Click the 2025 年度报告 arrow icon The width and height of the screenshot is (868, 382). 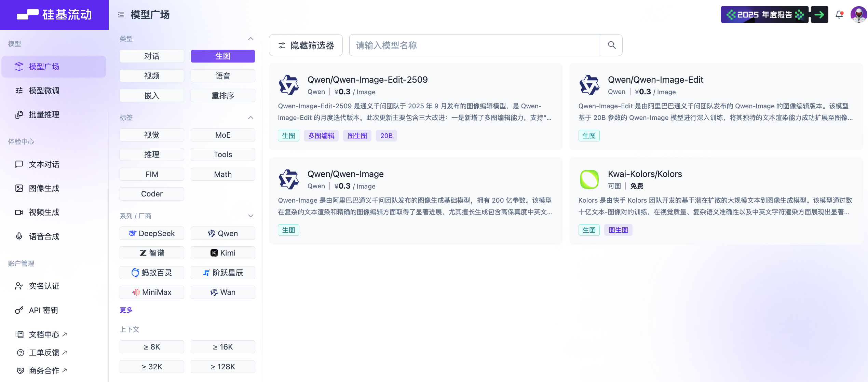click(x=819, y=15)
